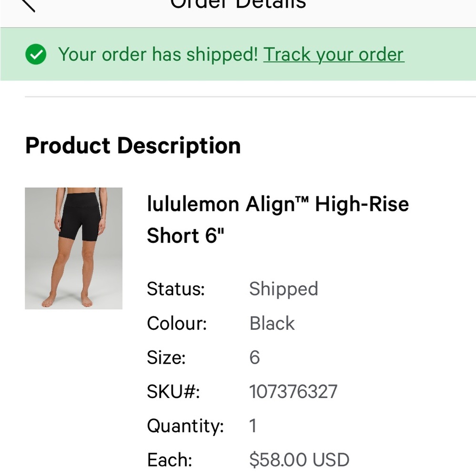The image size is (476, 476).
Task: Click the Quantity value 1
Action: pos(253,426)
